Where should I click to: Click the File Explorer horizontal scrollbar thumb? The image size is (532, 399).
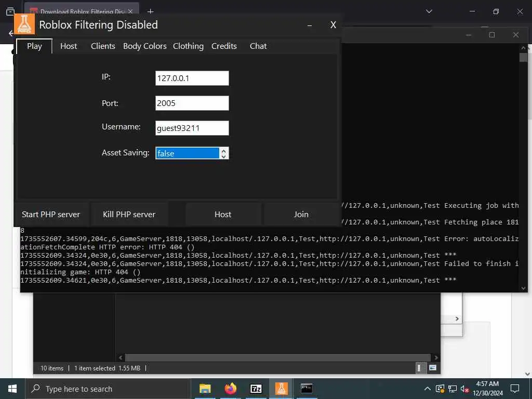pyautogui.click(x=278, y=357)
